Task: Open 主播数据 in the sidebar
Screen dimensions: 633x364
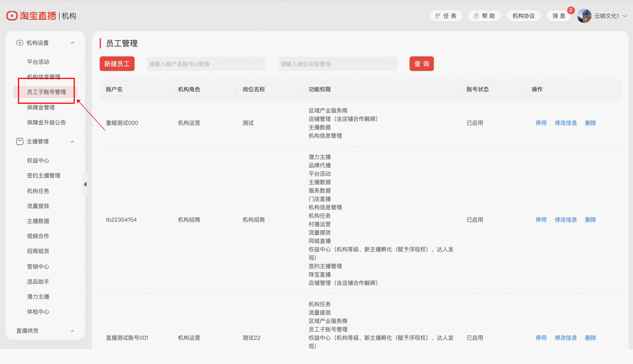Action: [38, 221]
